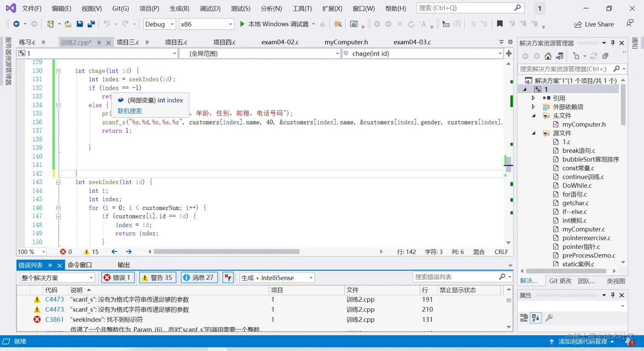Switch to the myComputer.h tab
The width and height of the screenshot is (644, 351).
(346, 42)
